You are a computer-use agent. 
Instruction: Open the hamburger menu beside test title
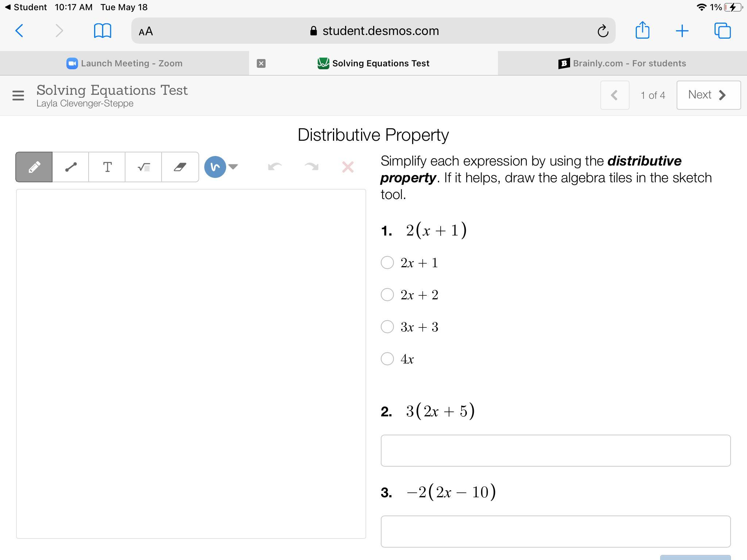point(18,96)
